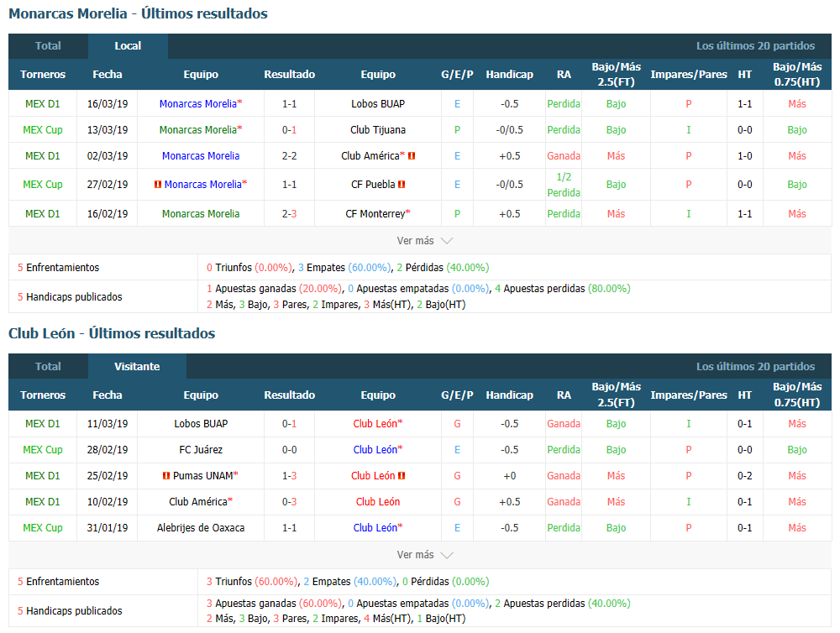The image size is (840, 633).
Task: Expand Ver más under Club León results
Action: click(x=424, y=555)
